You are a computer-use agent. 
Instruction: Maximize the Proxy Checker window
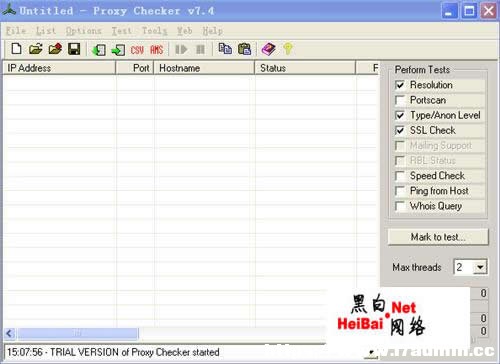pyautogui.click(x=469, y=11)
